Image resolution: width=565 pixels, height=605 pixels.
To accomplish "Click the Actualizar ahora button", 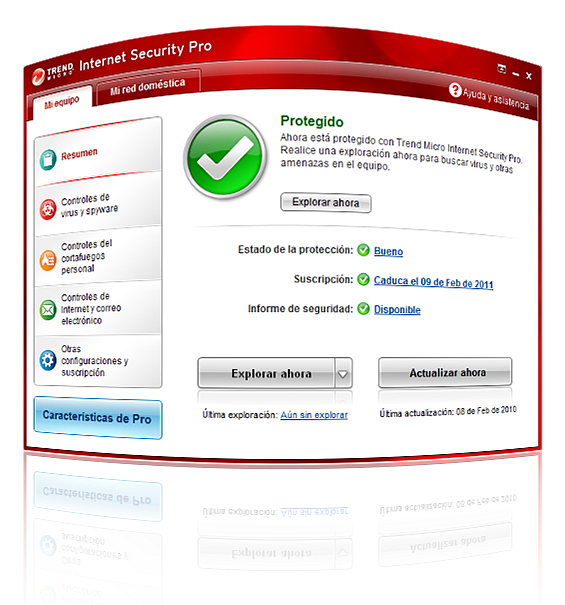I will pos(445,372).
